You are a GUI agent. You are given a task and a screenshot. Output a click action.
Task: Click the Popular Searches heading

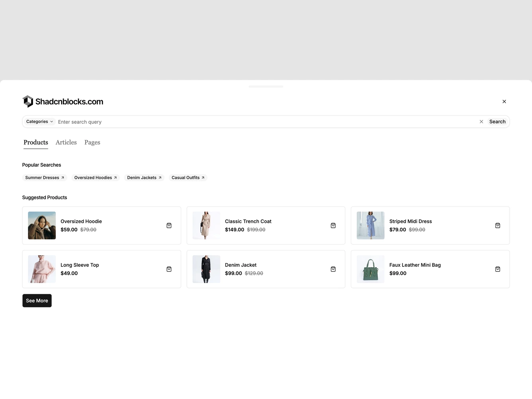point(42,165)
